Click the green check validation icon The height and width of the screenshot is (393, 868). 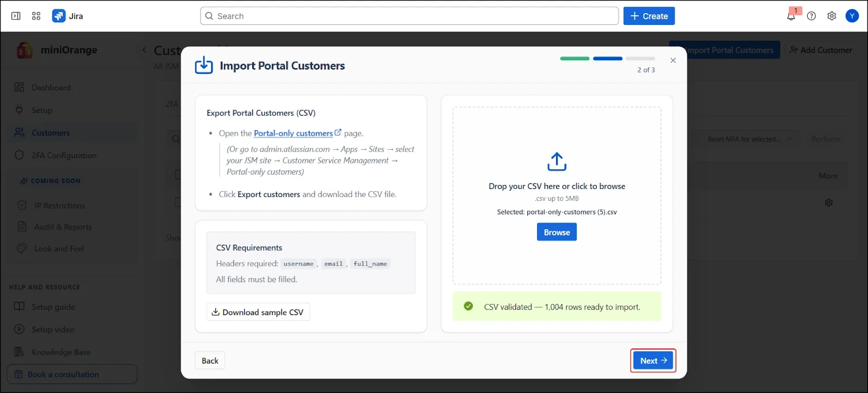(x=468, y=306)
